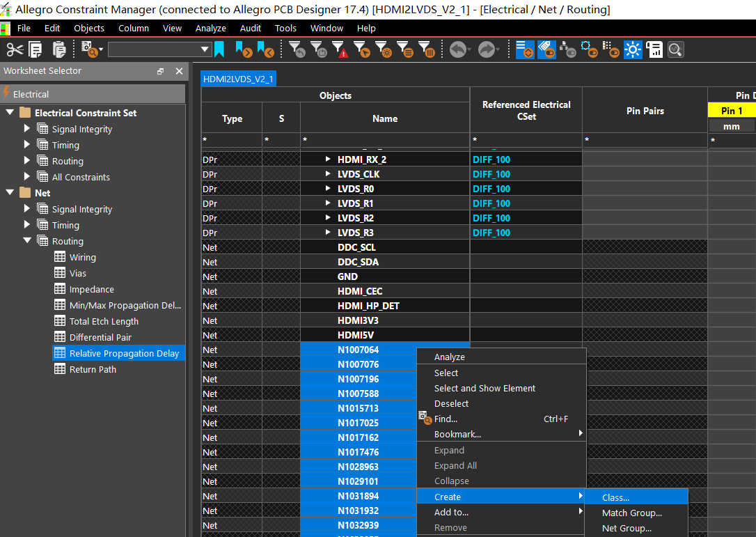Choose Class... from Create submenu
The image size is (756, 537).
tap(636, 497)
